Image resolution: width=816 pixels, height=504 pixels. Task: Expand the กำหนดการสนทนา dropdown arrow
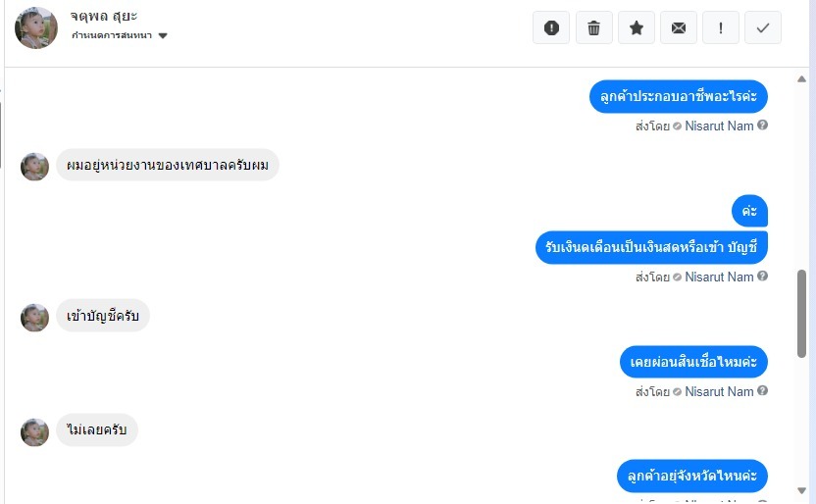163,36
